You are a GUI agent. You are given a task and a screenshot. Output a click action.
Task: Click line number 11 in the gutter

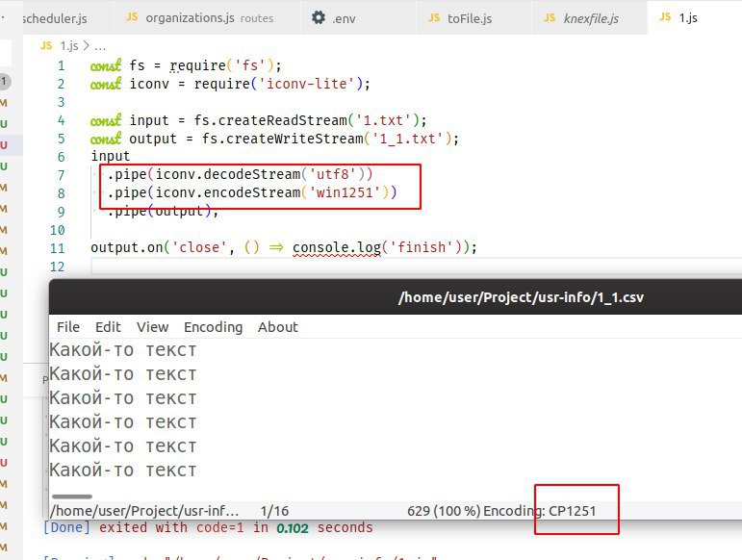57,248
